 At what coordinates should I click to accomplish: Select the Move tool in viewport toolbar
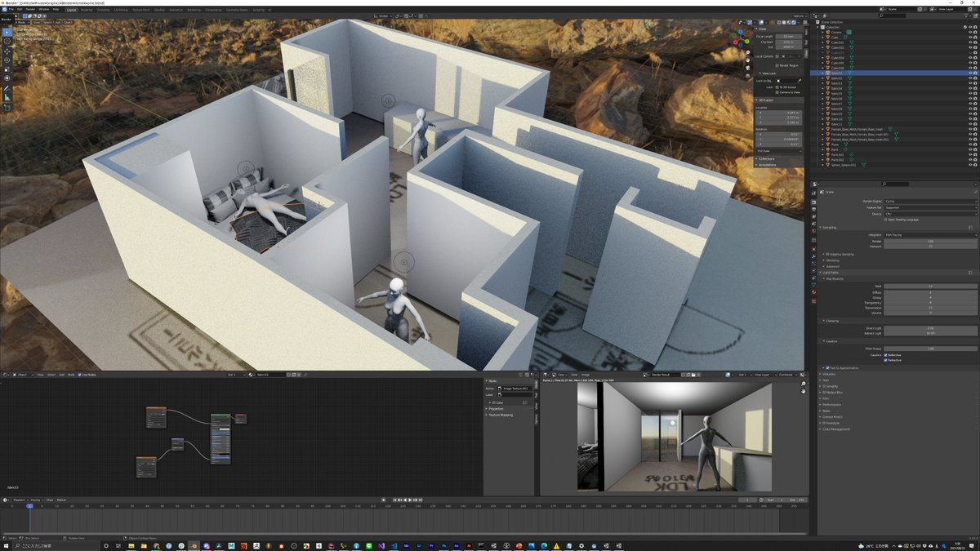tap(7, 51)
